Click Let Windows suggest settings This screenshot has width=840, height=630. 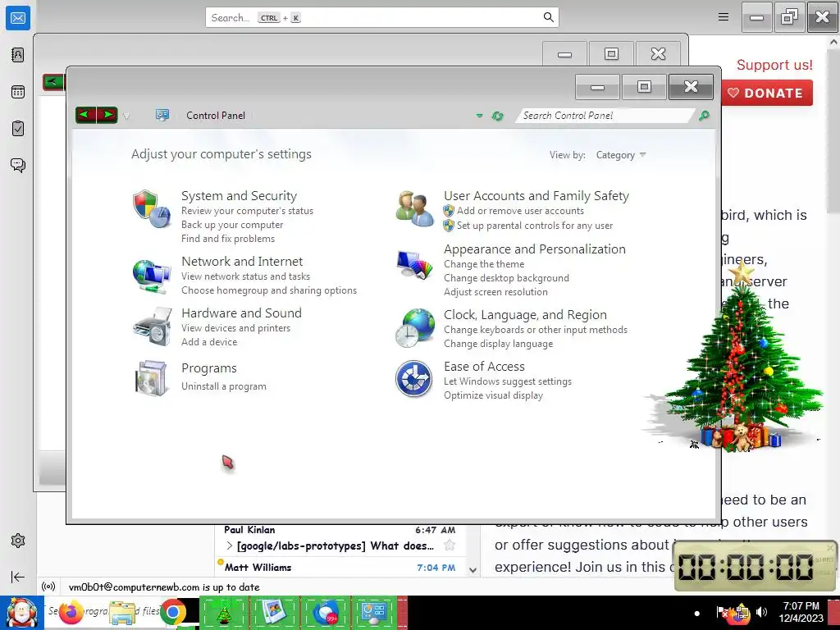coord(507,381)
